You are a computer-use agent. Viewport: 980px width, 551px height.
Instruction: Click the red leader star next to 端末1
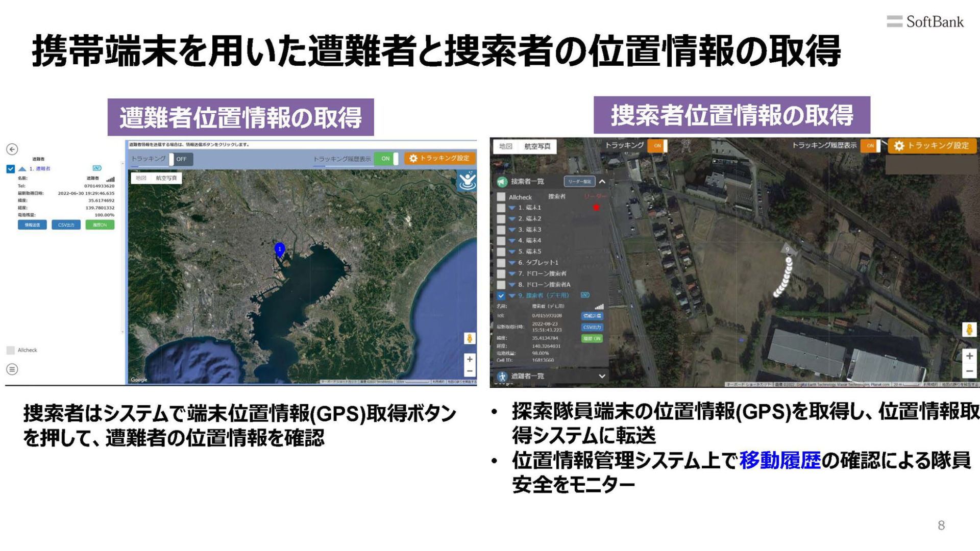(596, 208)
